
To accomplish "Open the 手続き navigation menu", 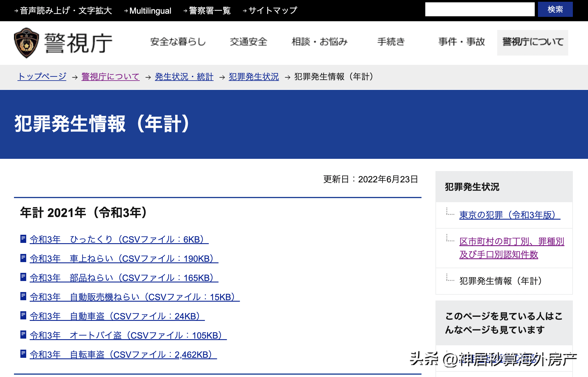I will pos(391,42).
